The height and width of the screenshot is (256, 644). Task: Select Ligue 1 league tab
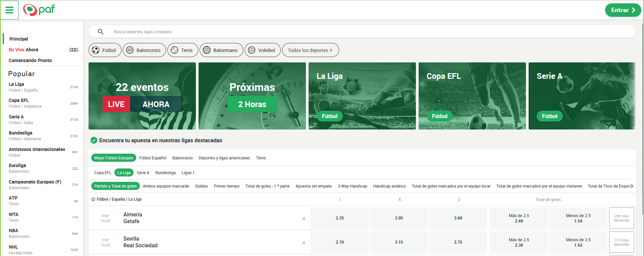pos(188,172)
